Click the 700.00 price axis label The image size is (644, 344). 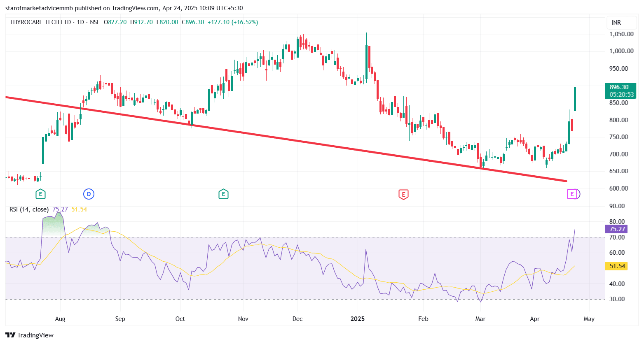619,154
